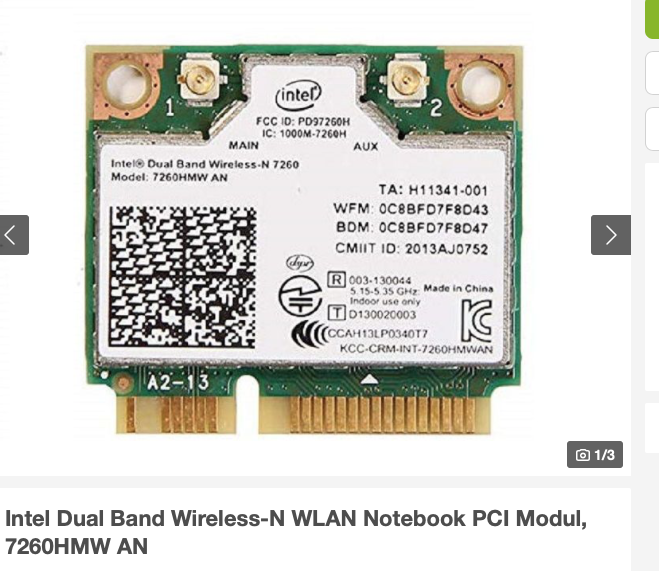This screenshot has height=571, width=659.
Task: Click the green button at top right edge
Action: (x=652, y=19)
